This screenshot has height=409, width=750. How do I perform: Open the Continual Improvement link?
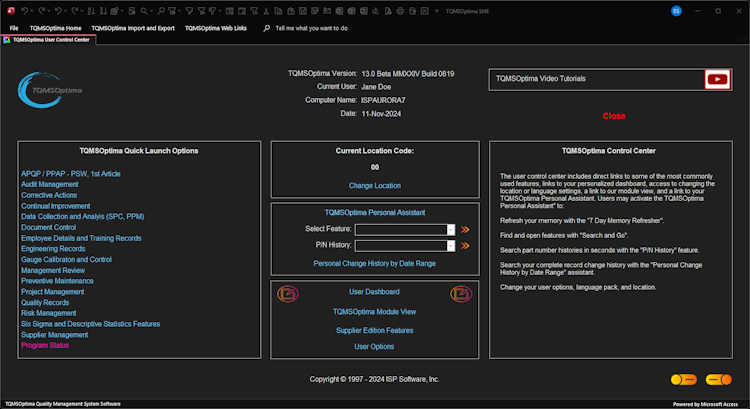(55, 206)
